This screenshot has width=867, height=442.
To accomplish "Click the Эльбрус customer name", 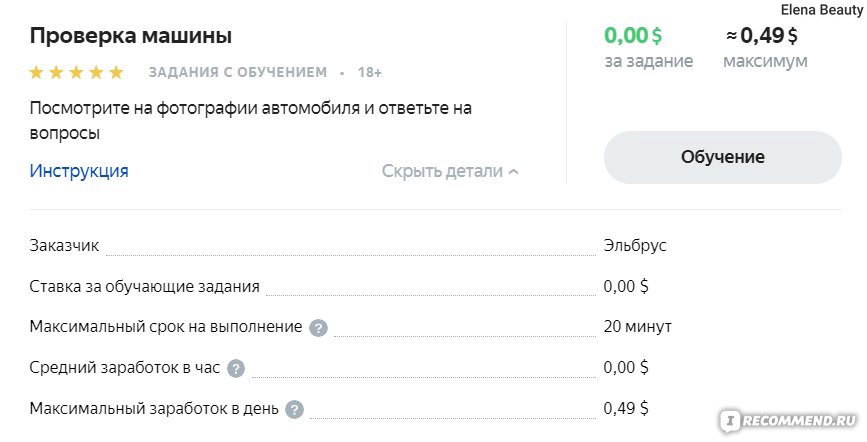I will [x=635, y=246].
